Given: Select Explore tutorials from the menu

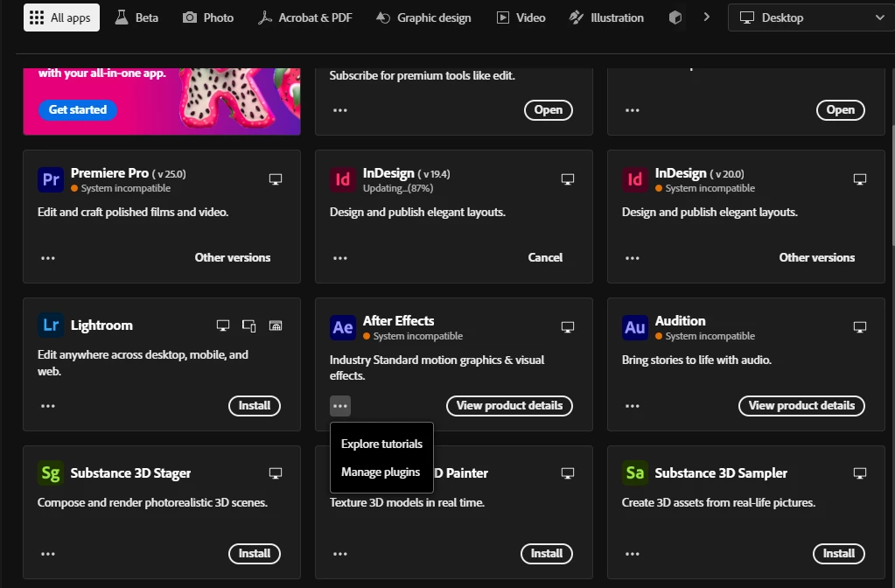Looking at the screenshot, I should (x=381, y=444).
